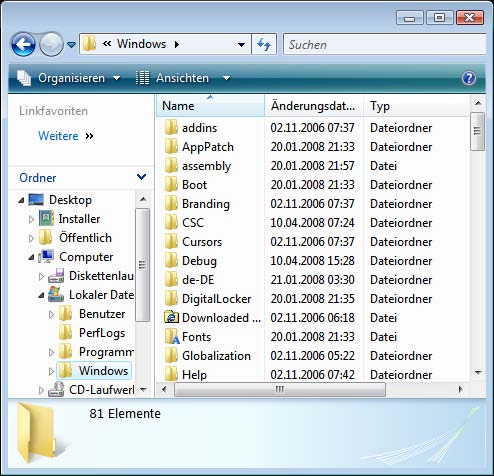494x476 pixels.
Task: Select the CSC folder icon
Action: 171,222
